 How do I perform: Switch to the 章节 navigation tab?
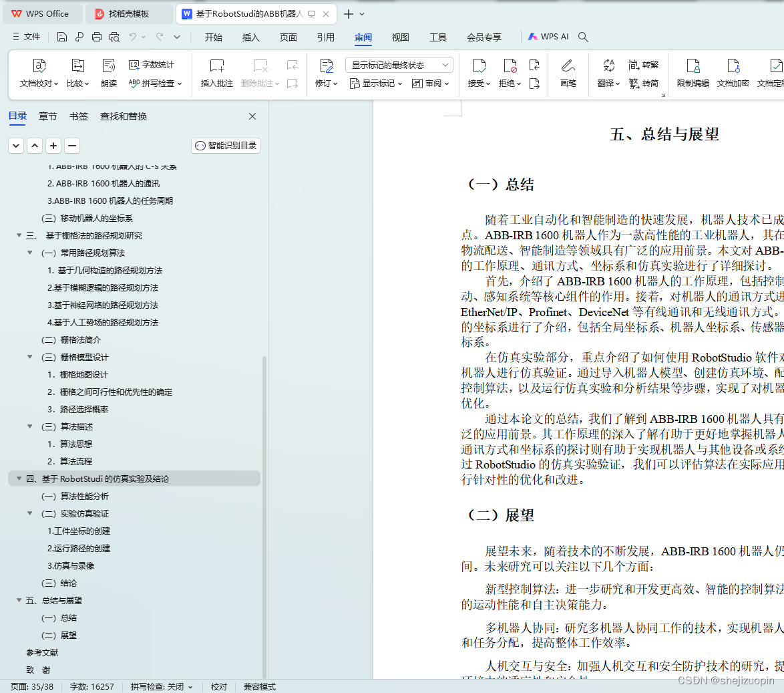[x=47, y=116]
